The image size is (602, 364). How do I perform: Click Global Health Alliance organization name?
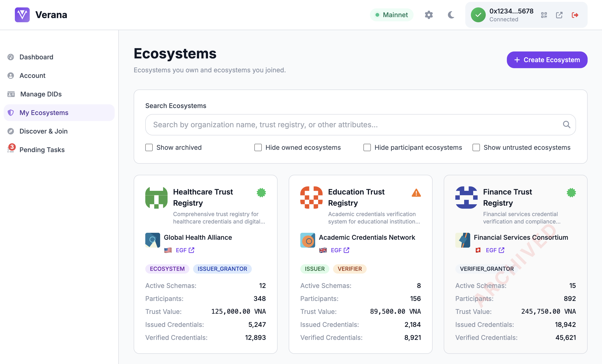(x=198, y=237)
